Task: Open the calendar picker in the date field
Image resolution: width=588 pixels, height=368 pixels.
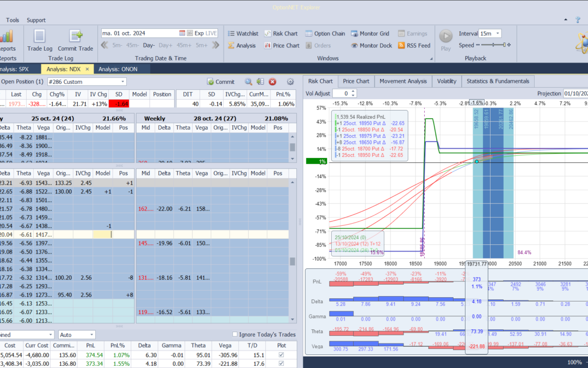Action: pos(182,33)
